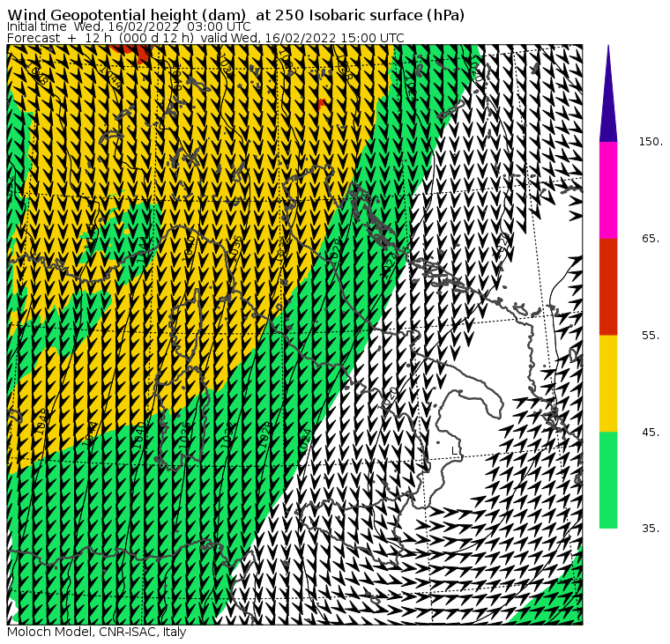Click the 'L' low-pressure marker on map

pos(454,451)
